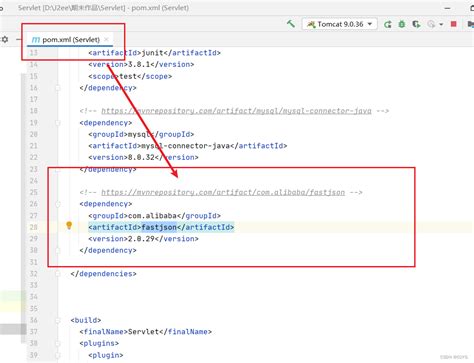The width and height of the screenshot is (474, 363).
Task: Click the highlighted fastjson artifactId text
Action: click(x=159, y=227)
